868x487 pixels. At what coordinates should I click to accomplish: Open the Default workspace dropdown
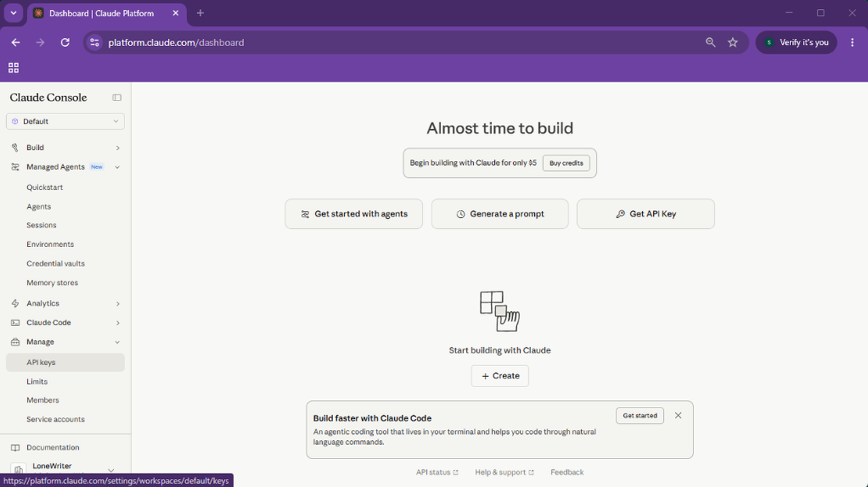[x=65, y=122]
